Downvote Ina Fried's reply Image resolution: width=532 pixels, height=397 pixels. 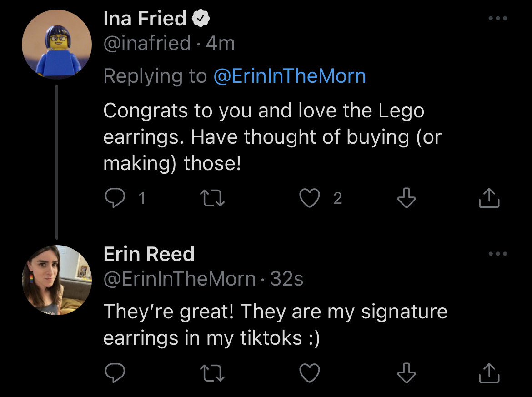tap(407, 198)
